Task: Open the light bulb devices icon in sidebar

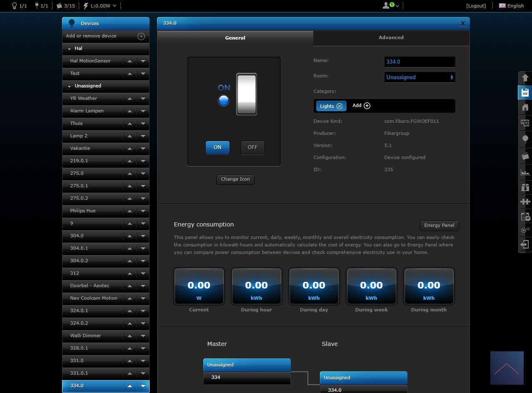Action: click(x=525, y=139)
